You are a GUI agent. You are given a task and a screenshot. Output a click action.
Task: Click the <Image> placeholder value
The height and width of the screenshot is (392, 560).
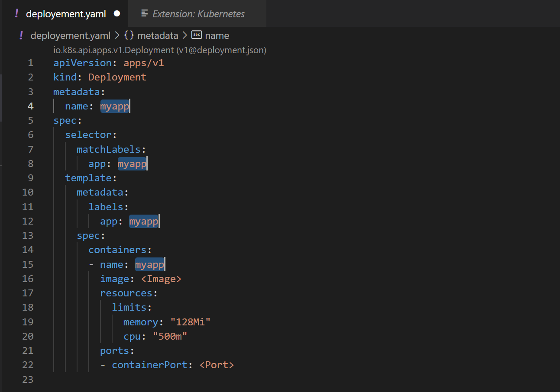click(161, 279)
